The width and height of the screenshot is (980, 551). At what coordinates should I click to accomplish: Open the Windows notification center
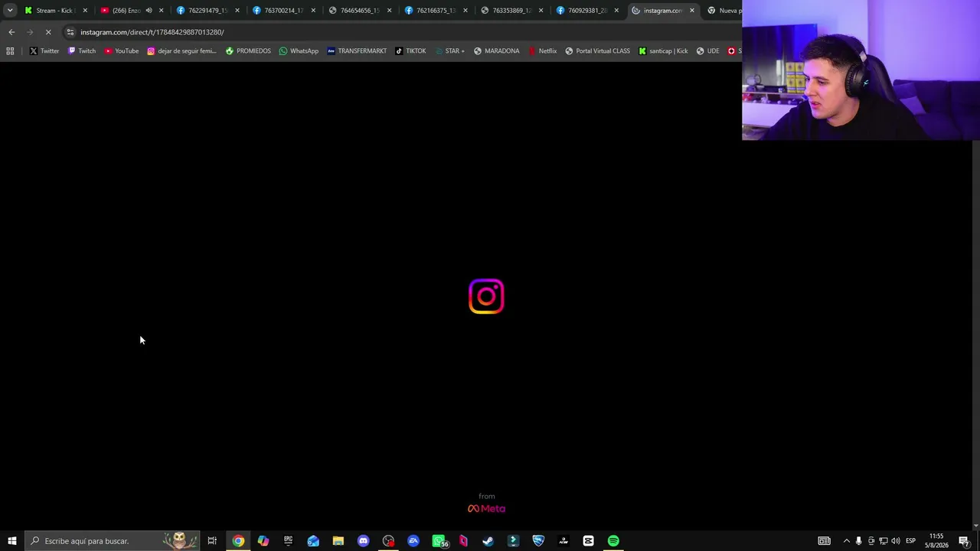coord(964,541)
